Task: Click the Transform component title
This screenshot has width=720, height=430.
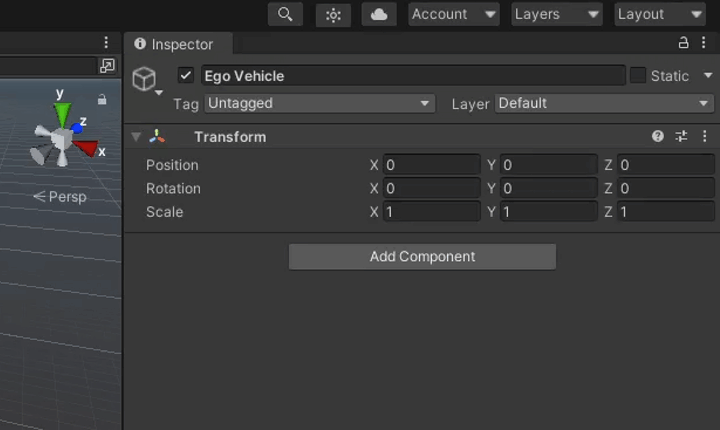Action: click(x=230, y=137)
